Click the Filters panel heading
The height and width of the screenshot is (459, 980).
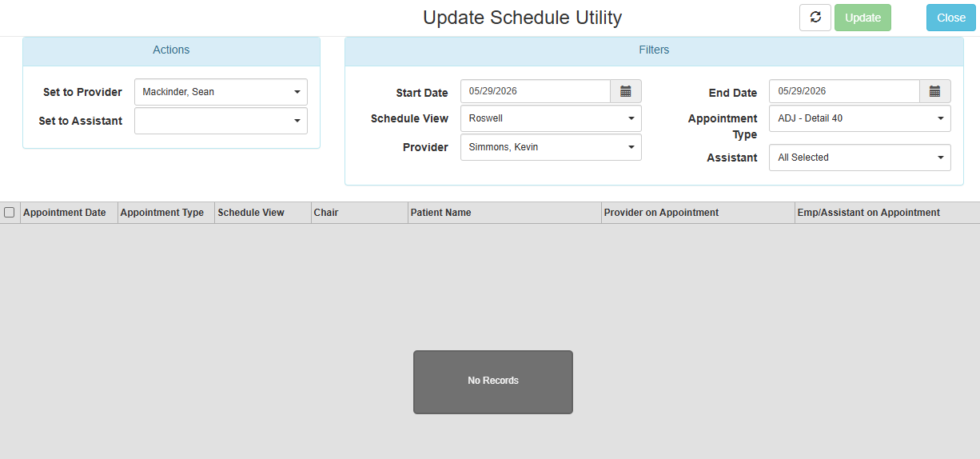[654, 50]
